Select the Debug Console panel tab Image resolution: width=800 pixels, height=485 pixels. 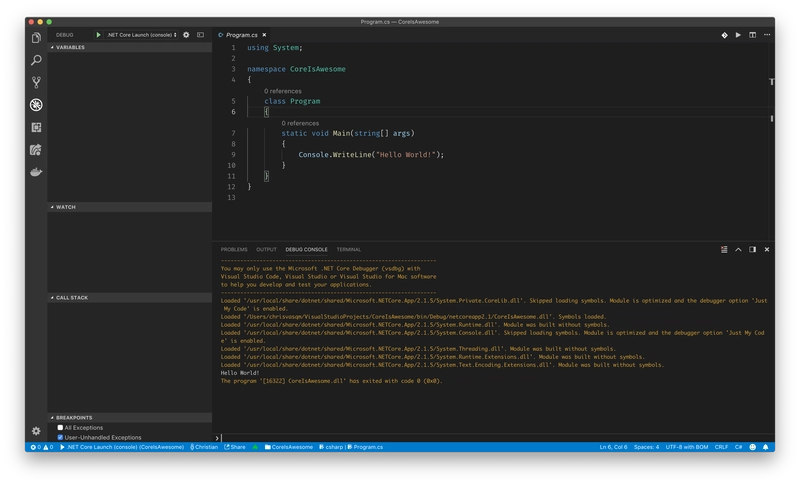pos(307,249)
